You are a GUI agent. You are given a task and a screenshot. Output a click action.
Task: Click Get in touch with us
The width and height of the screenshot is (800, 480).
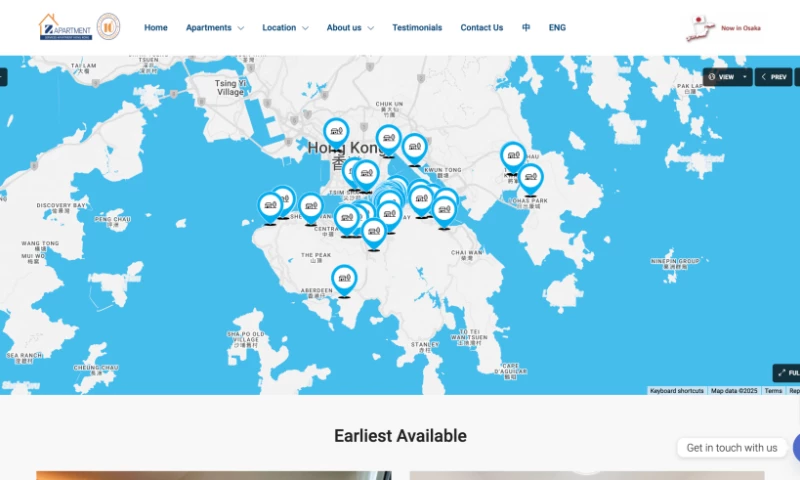coord(732,448)
